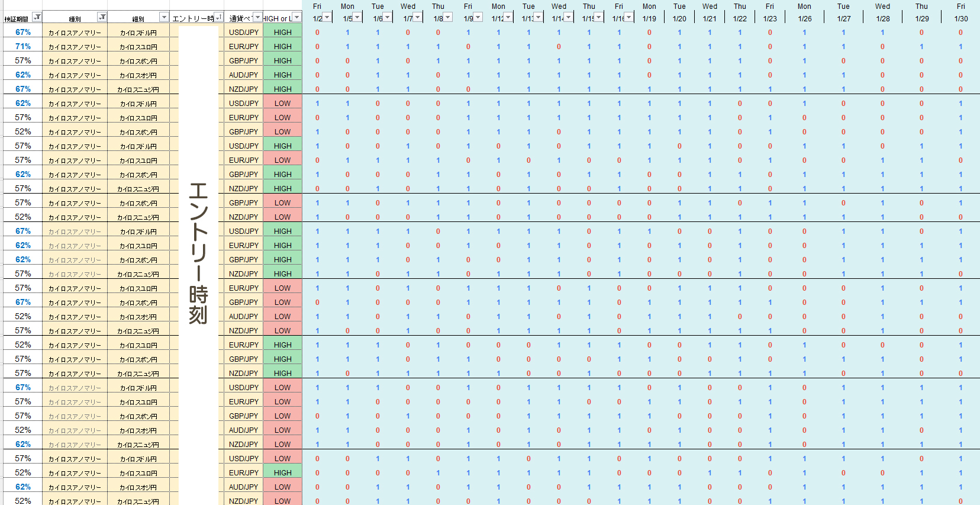Viewport: 980px width, 505px height.
Task: Open the active filter icon on 検証期間 column
Action: point(37,17)
